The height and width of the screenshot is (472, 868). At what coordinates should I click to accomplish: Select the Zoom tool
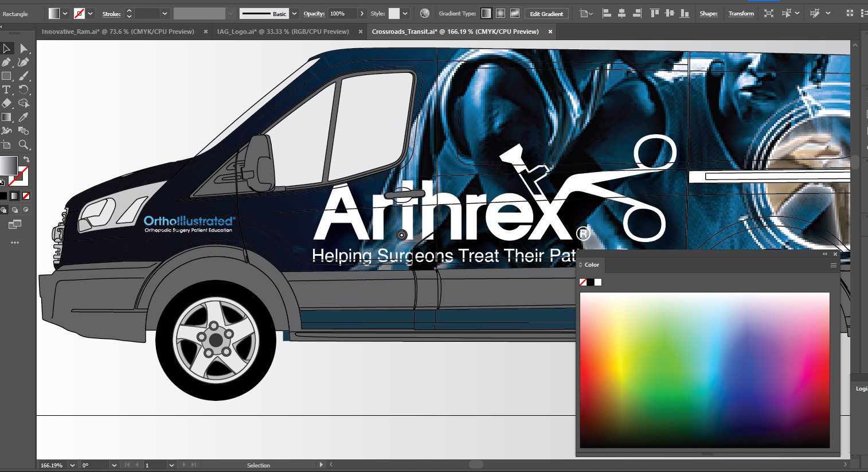coord(24,145)
